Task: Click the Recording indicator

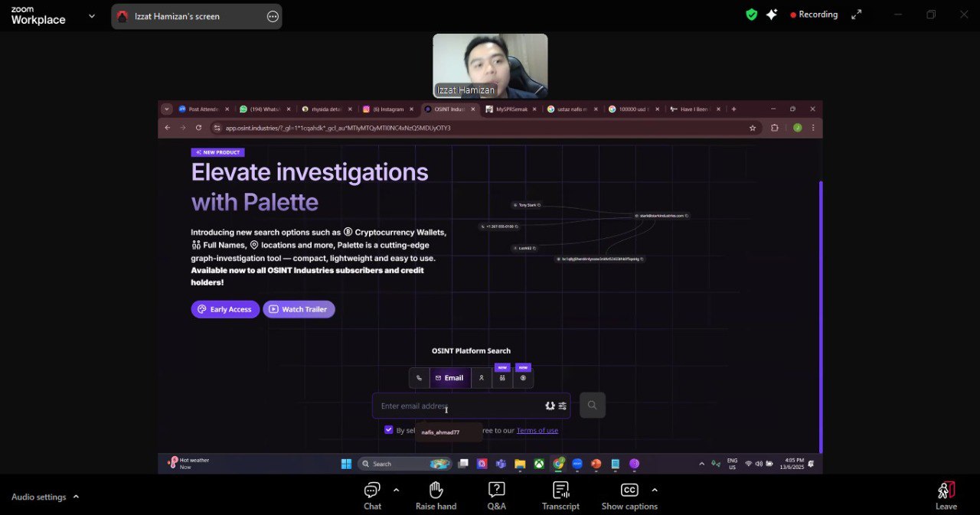Action: (814, 15)
